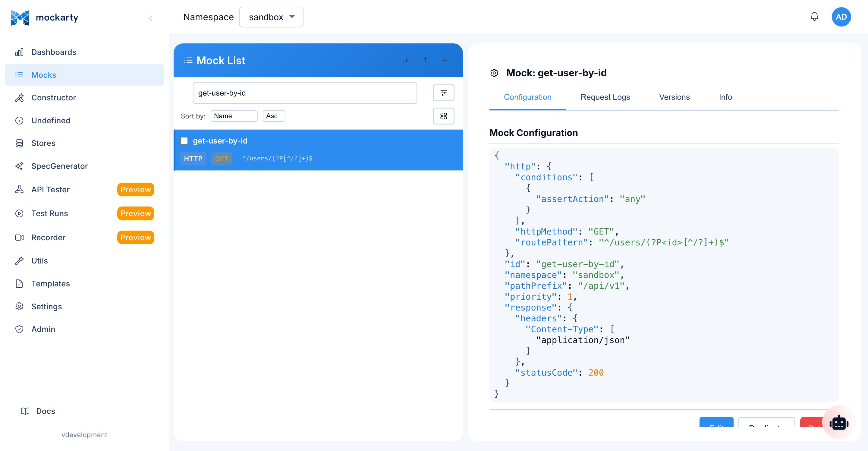This screenshot has height=451, width=868.
Task: Click the gear icon beside Mock title
Action: (x=494, y=73)
